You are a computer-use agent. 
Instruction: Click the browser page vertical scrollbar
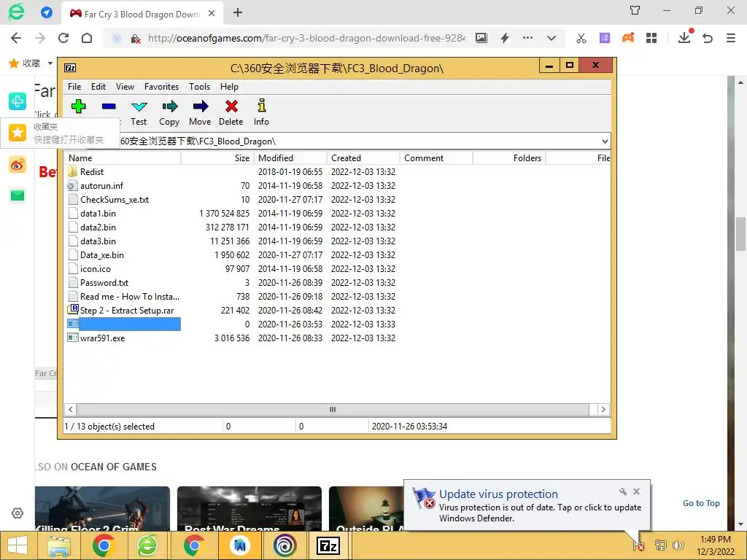click(740, 234)
